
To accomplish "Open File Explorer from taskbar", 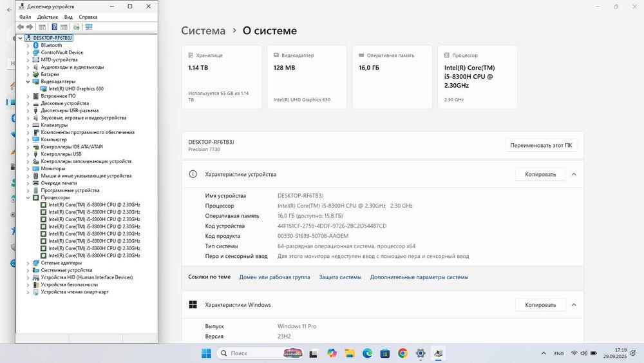I will (350, 353).
